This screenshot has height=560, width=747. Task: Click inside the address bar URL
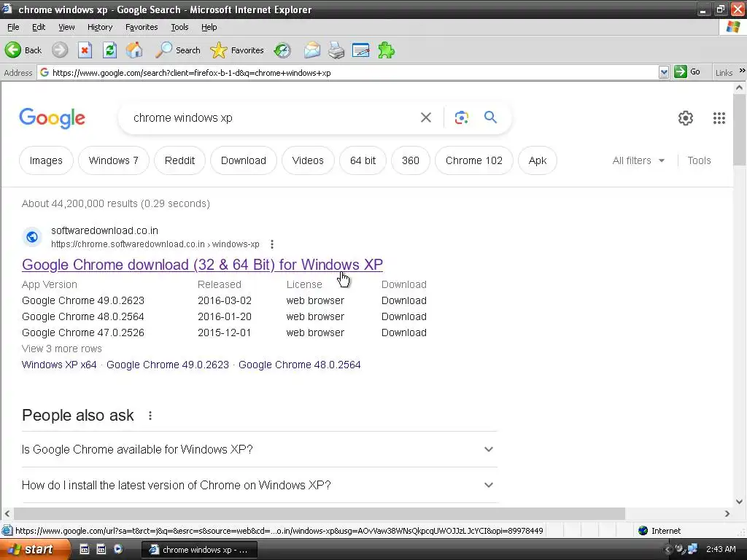192,72
